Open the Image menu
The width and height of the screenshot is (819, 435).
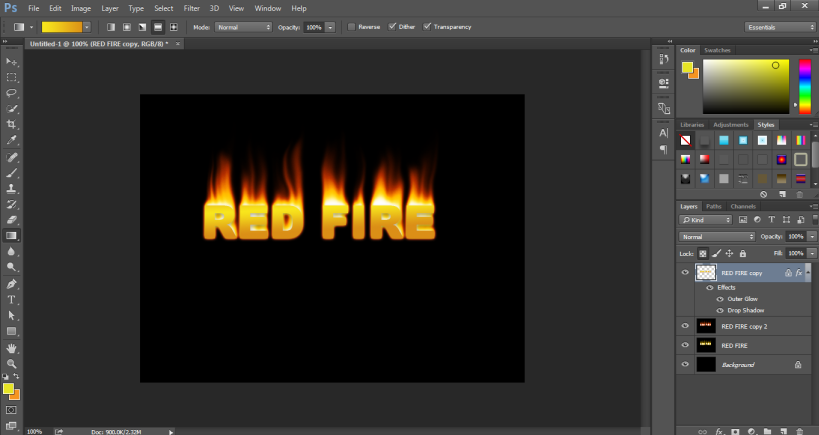click(81, 8)
